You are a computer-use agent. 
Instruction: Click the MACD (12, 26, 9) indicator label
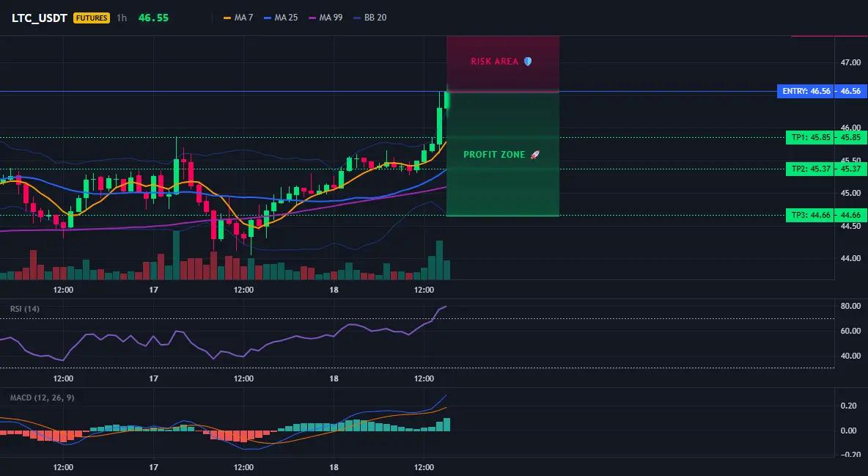click(42, 398)
